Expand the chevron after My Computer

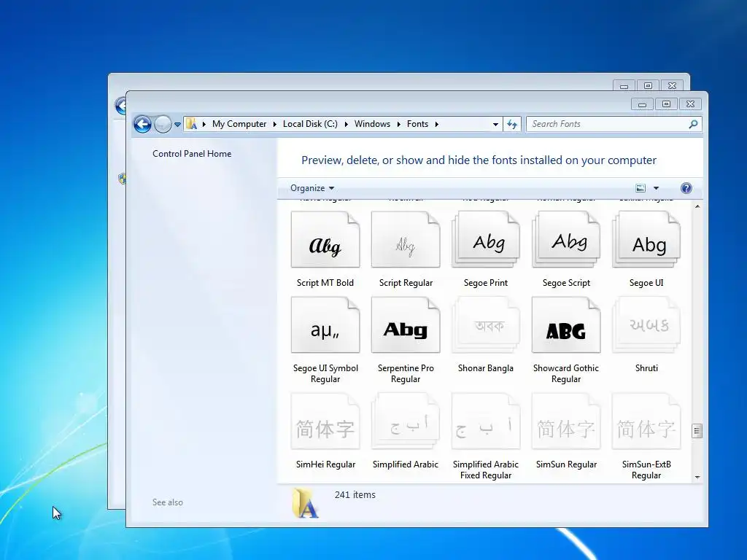[x=275, y=124]
